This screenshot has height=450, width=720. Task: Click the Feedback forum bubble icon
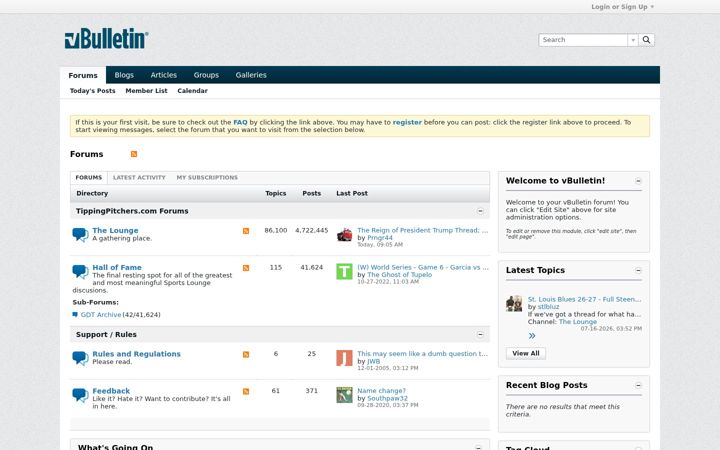(80, 395)
